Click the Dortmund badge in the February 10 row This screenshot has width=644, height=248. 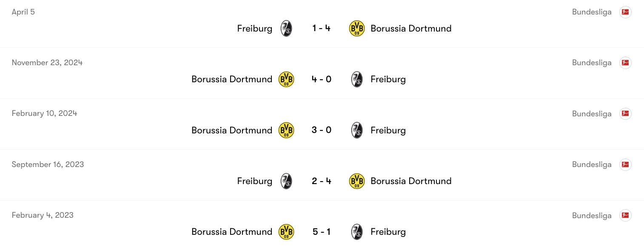(286, 130)
